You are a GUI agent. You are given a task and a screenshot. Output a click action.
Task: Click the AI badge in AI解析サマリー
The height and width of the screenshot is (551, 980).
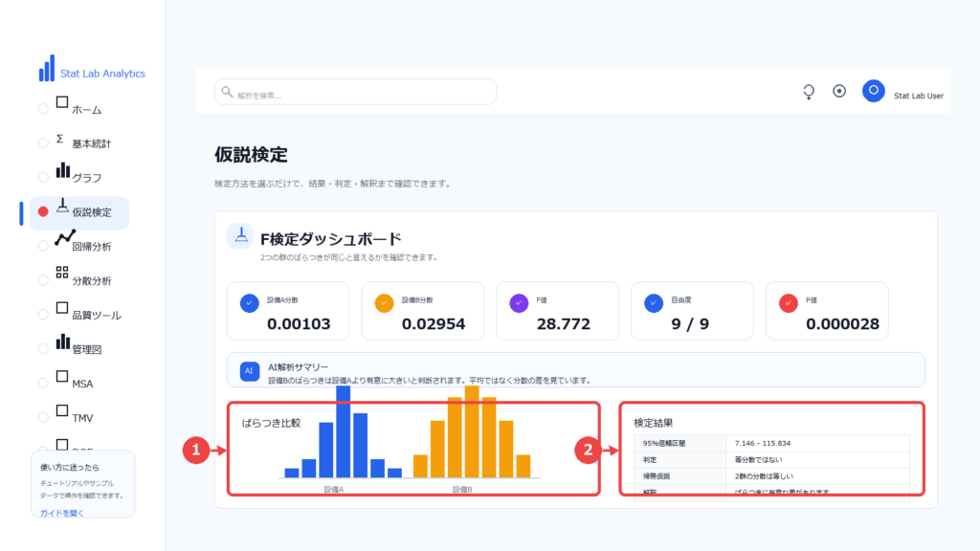250,371
